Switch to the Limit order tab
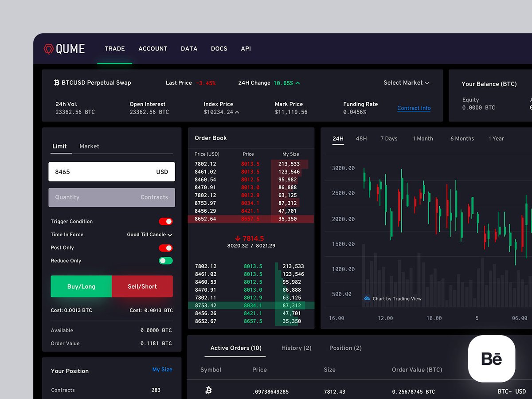Viewport: 532px width, 399px height. tap(59, 146)
